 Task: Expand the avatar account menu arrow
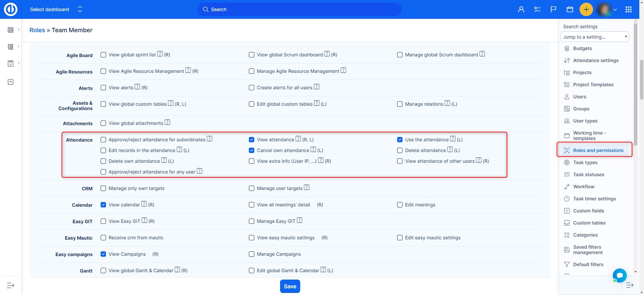[615, 9]
